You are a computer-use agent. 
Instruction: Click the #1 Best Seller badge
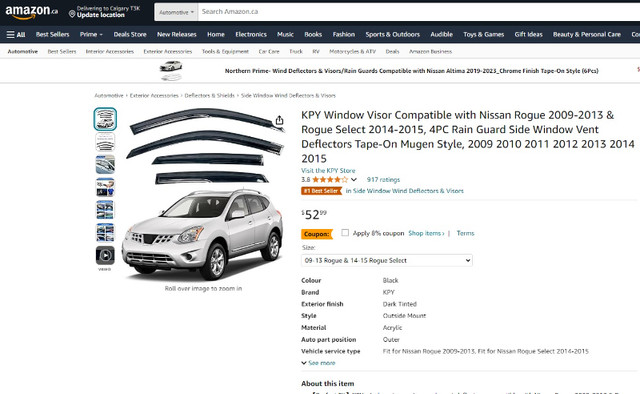[321, 191]
